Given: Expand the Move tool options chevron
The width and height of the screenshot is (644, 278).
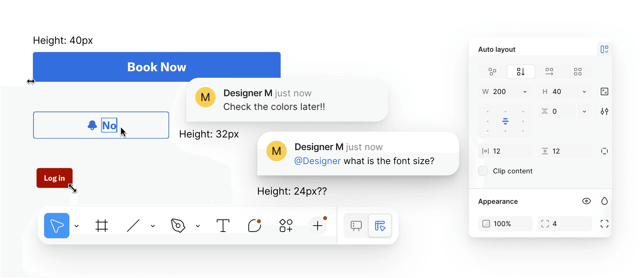Looking at the screenshot, I should coord(77,226).
